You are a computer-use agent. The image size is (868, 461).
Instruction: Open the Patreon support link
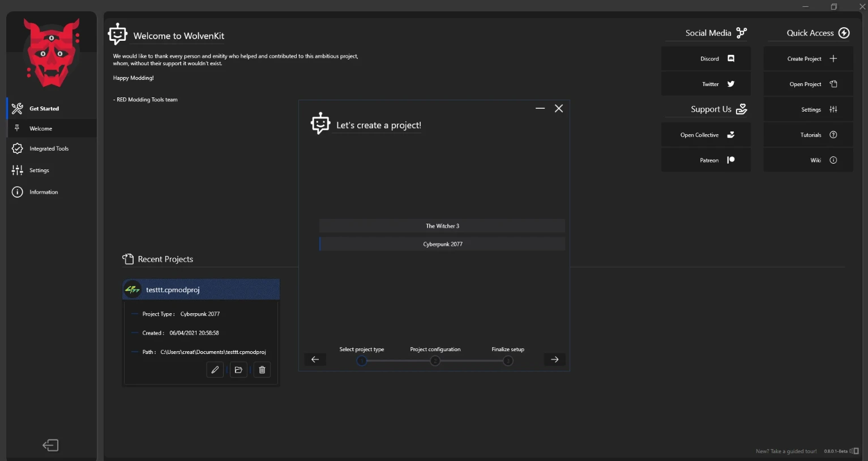point(705,160)
